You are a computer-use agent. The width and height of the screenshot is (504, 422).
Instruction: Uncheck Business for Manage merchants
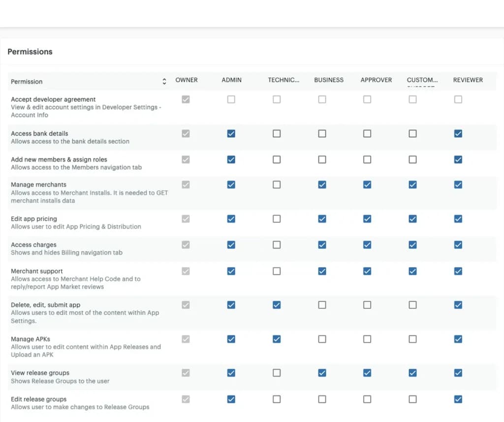pyautogui.click(x=322, y=184)
